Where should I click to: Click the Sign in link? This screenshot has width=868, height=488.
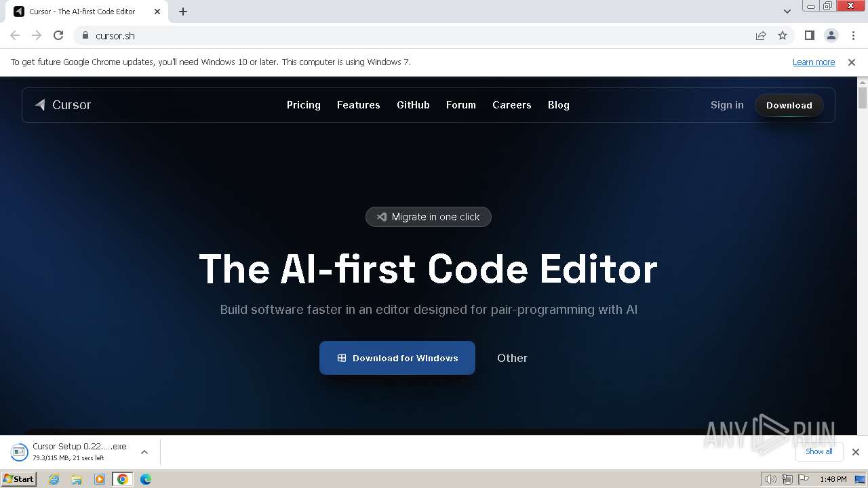727,105
